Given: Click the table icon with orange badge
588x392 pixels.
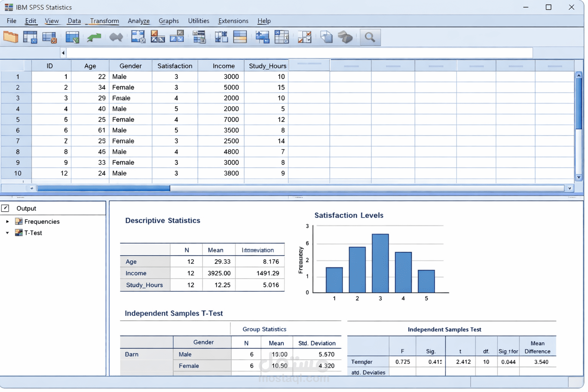Looking at the screenshot, I should 49,37.
